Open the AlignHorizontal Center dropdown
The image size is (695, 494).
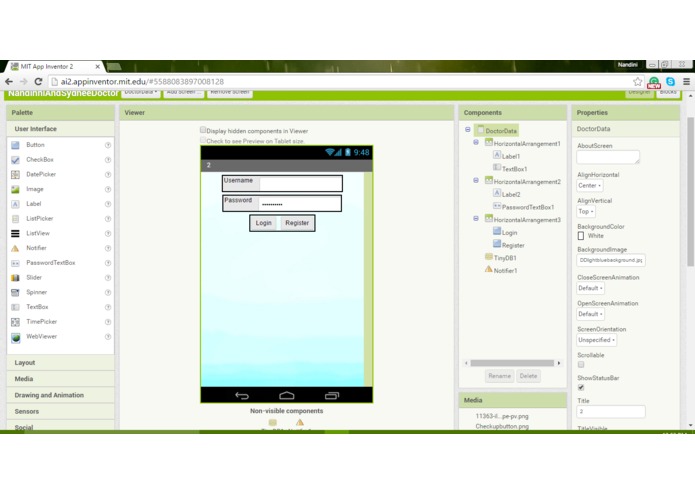(x=590, y=186)
